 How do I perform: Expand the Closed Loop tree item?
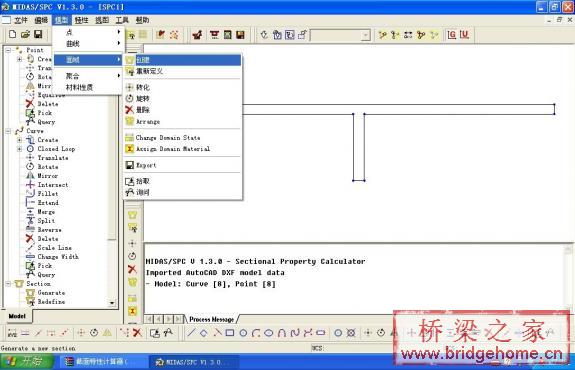click(x=19, y=149)
